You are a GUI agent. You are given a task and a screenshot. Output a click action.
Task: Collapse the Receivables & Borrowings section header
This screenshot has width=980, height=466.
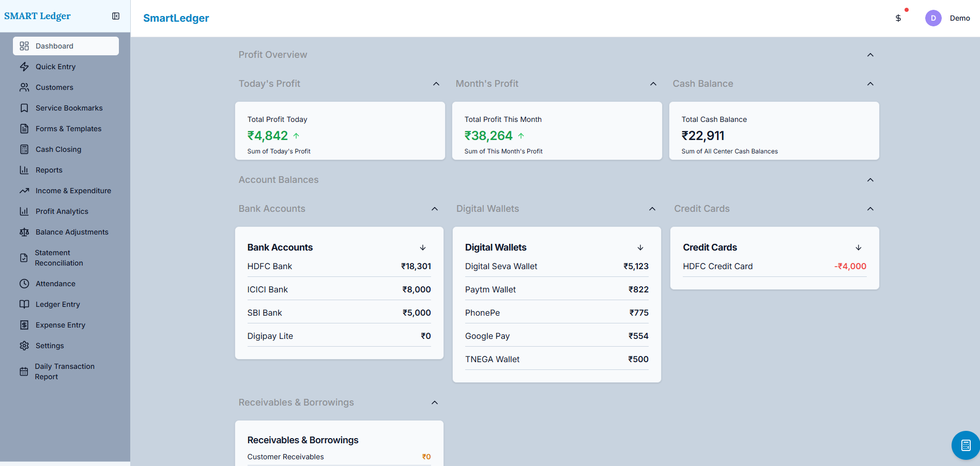(435, 402)
